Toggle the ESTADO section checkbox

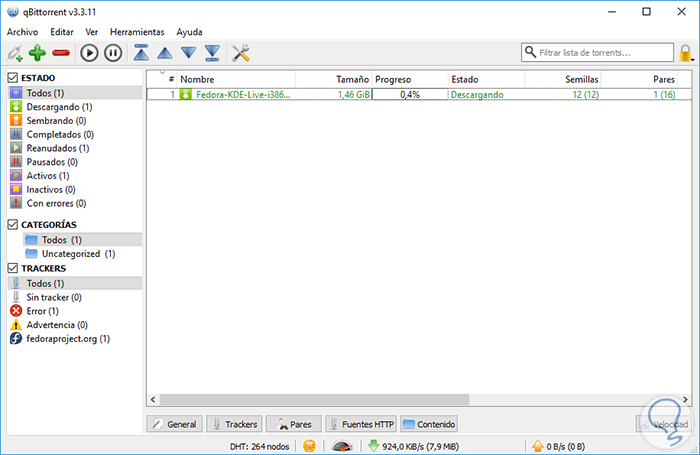coord(13,78)
